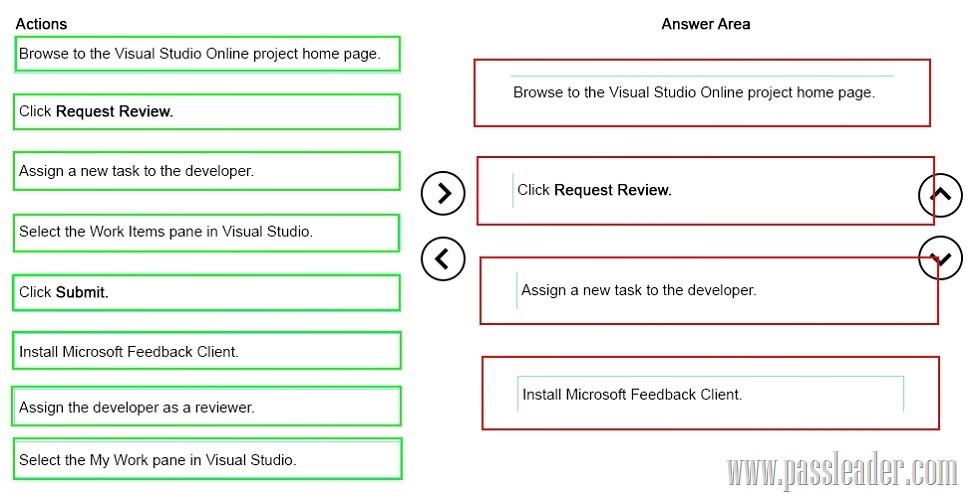Image resolution: width=978 pixels, height=500 pixels.
Task: Select 'Browse to the Visual Studio Online project home page' in Answer Area
Action: point(702,93)
